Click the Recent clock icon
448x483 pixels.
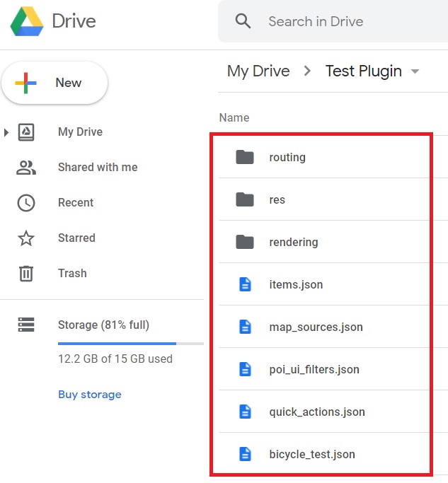[x=26, y=202]
